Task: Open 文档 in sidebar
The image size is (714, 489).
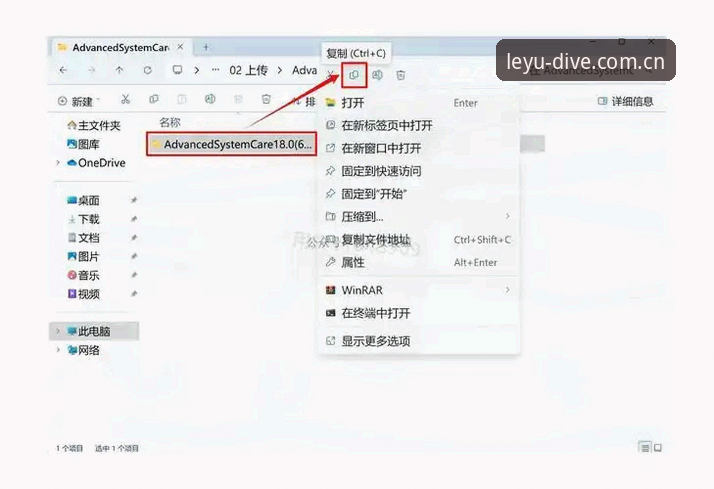Action: pyautogui.click(x=83, y=238)
